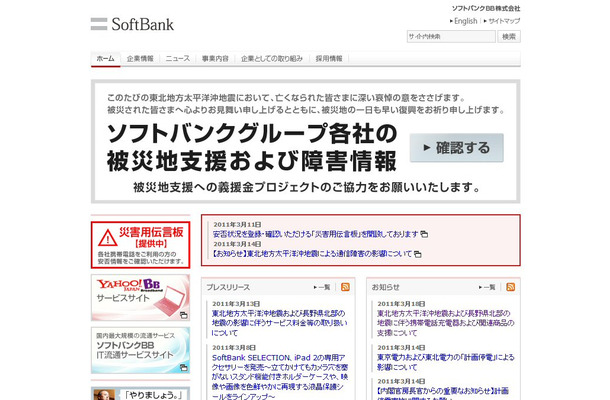Open the Yahoo! BB サービスサイト banner
The height and width of the screenshot is (400, 610).
coord(140,298)
